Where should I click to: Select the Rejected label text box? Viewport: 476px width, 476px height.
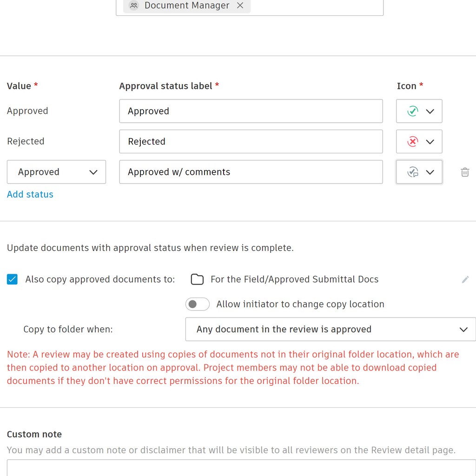(251, 141)
